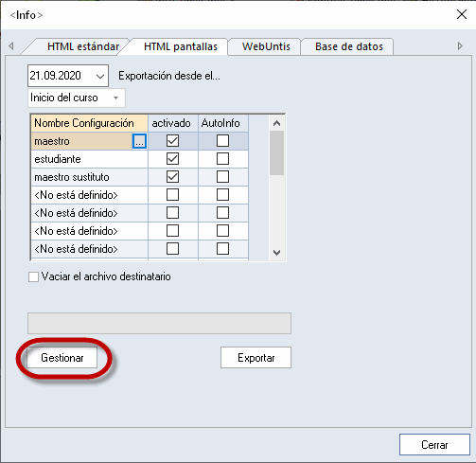Click the Exportar button
Viewport: 476px width, 463px height.
point(256,358)
